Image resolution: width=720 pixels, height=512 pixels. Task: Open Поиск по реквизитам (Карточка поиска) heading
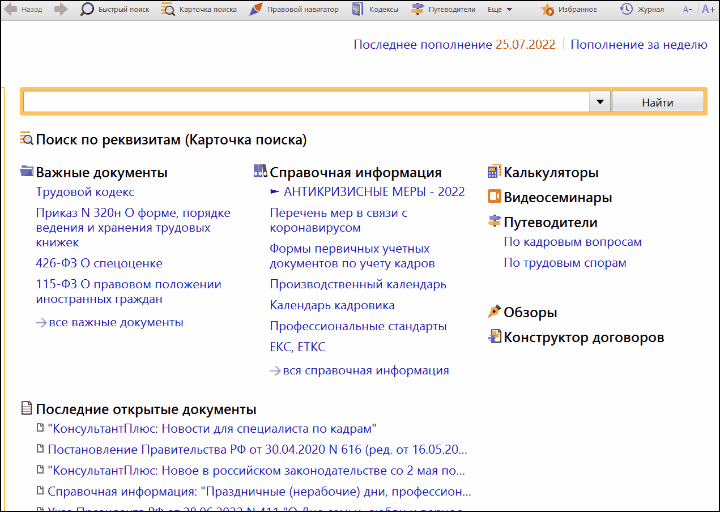click(171, 140)
